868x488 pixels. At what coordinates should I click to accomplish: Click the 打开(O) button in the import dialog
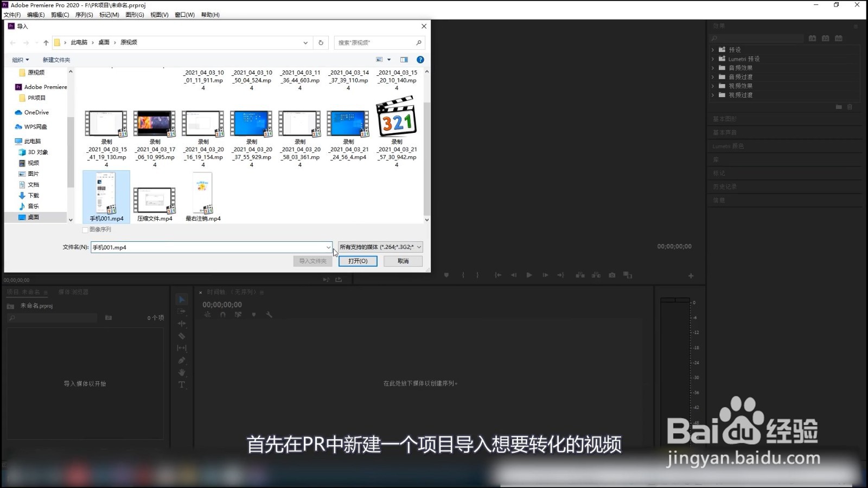coord(358,261)
